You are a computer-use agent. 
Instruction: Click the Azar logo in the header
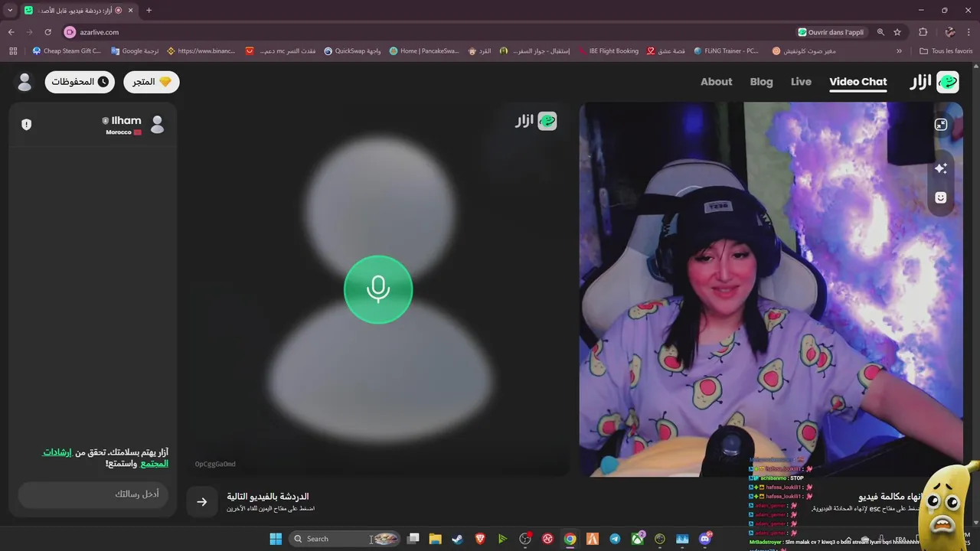[934, 82]
